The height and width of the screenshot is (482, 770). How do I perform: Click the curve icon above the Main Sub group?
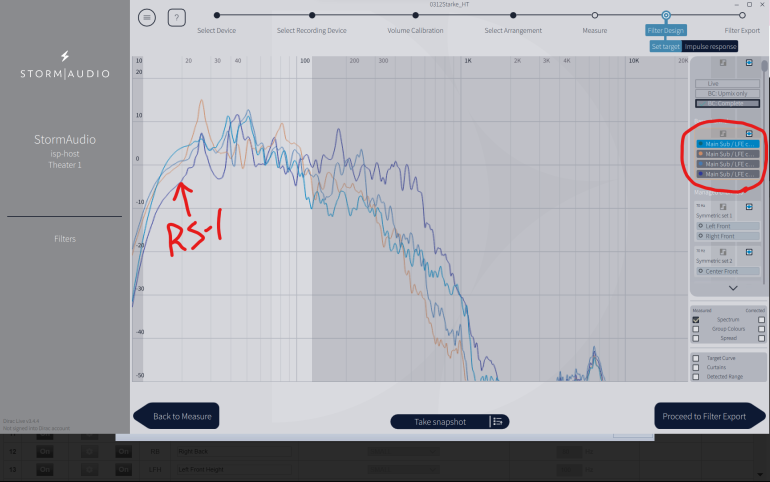(723, 134)
